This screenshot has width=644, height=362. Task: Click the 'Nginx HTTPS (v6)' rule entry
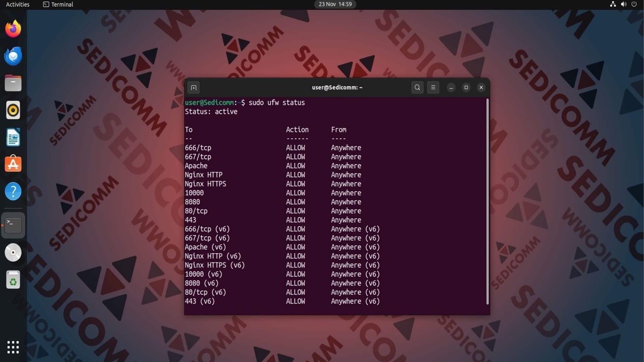[215, 265]
